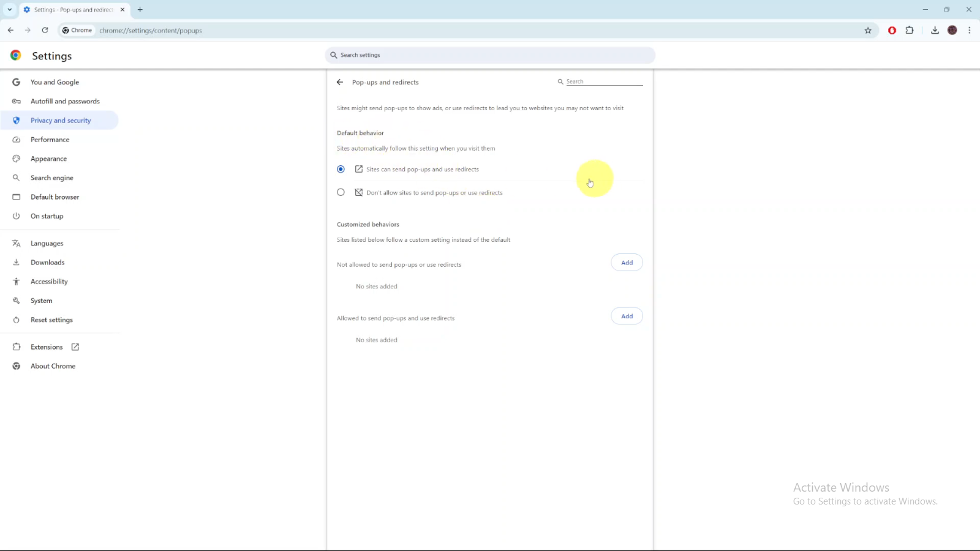Open Extensions link in the sidebar

tap(47, 347)
